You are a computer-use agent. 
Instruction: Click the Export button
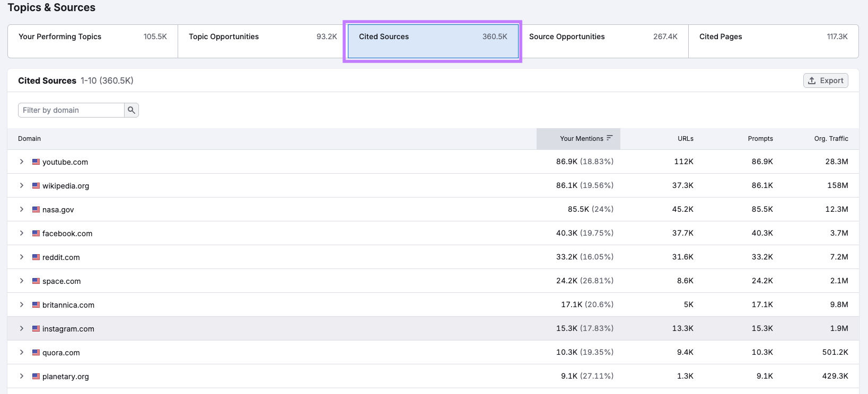coord(826,80)
